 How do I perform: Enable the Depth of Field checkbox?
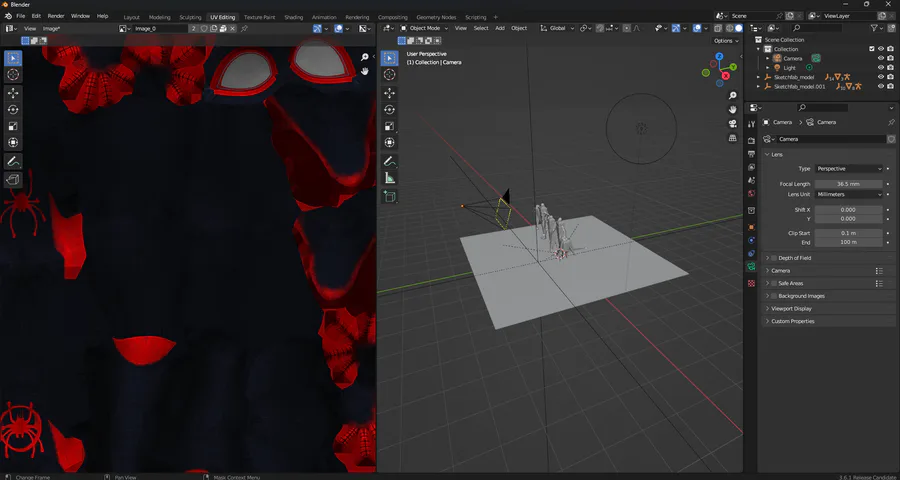point(774,258)
